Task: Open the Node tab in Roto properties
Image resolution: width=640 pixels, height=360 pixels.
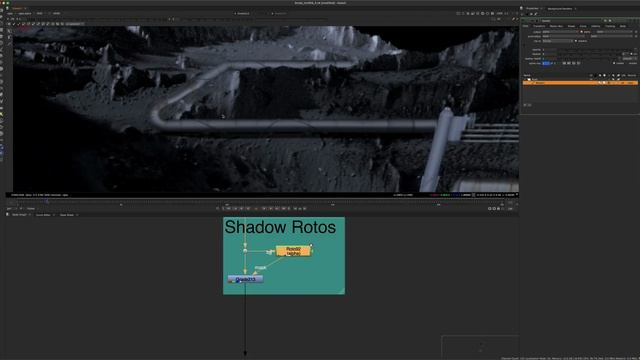Action: (623, 26)
